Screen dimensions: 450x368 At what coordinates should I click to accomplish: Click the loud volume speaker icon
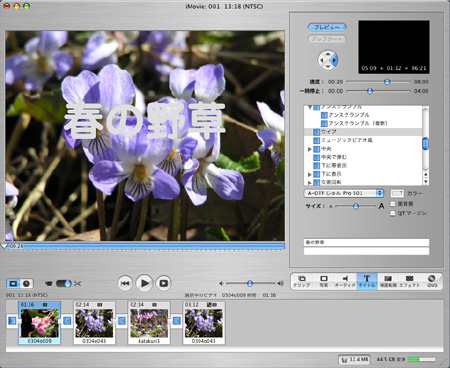[280, 283]
